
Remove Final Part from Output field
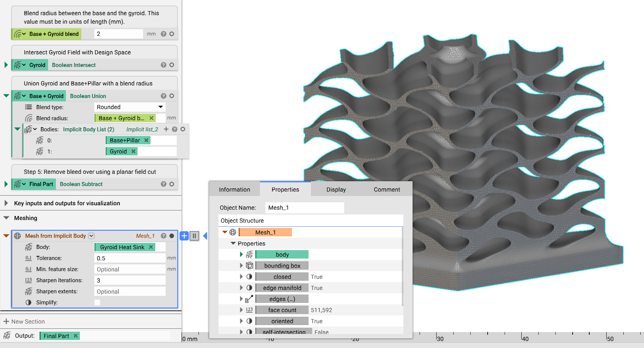click(x=75, y=336)
